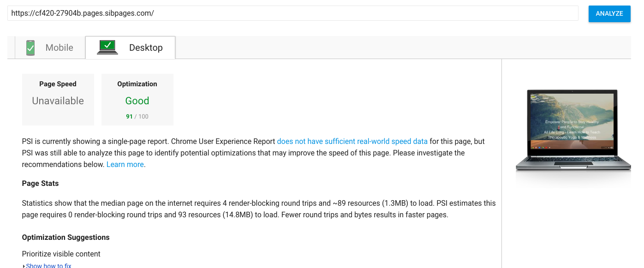Click the triangle arrow beside Show how to fix
This screenshot has width=644, height=268.
tap(24, 266)
